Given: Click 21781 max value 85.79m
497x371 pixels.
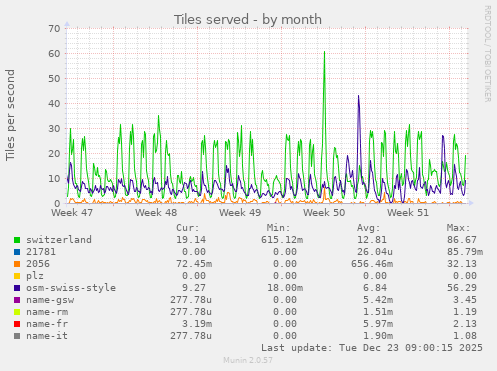Looking at the screenshot, I should click(465, 252).
